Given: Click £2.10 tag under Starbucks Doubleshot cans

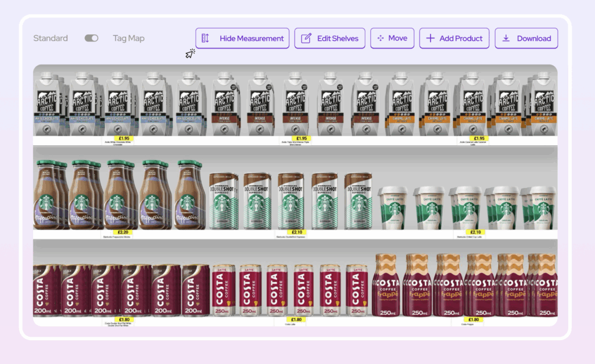Looking at the screenshot, I should point(297,232).
